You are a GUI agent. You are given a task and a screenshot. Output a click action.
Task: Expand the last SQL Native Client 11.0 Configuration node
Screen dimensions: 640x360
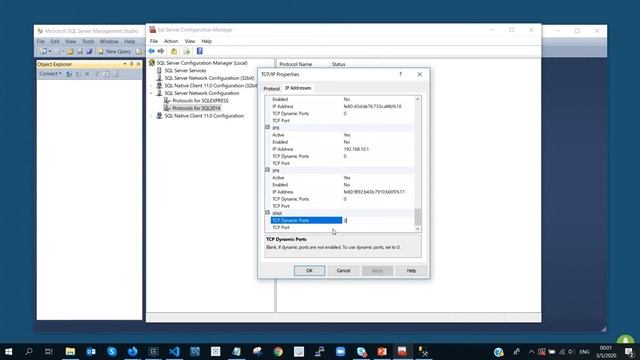tap(151, 116)
